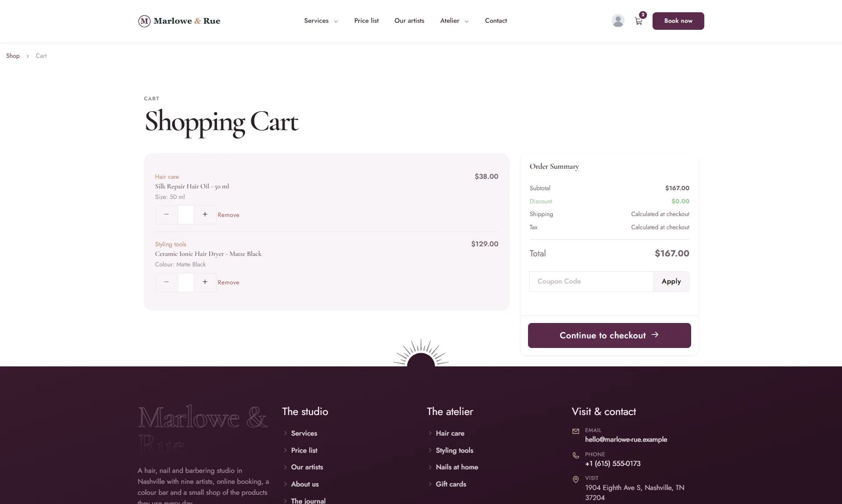Click the Marlowe & Rue logo
Image resolution: width=842 pixels, height=504 pixels.
pyautogui.click(x=179, y=21)
